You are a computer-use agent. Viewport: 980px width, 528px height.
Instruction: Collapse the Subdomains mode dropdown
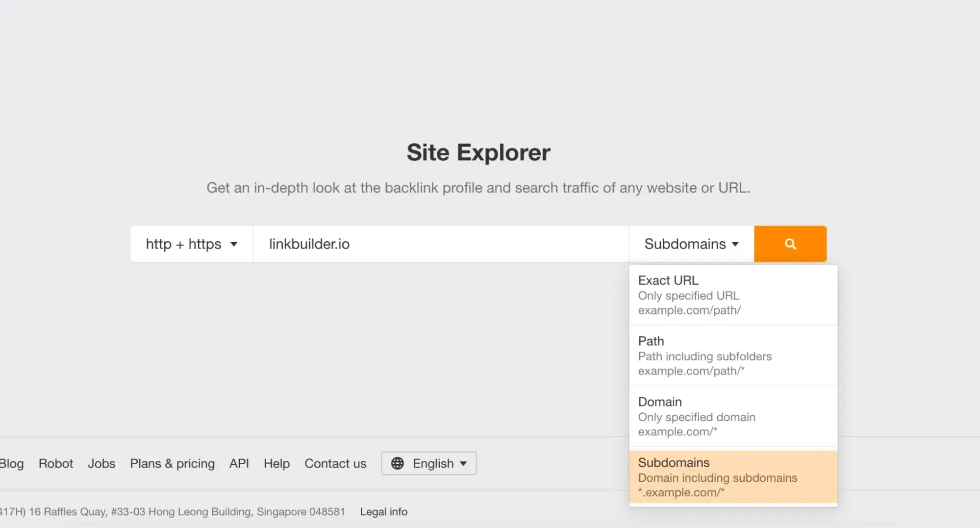click(x=691, y=244)
